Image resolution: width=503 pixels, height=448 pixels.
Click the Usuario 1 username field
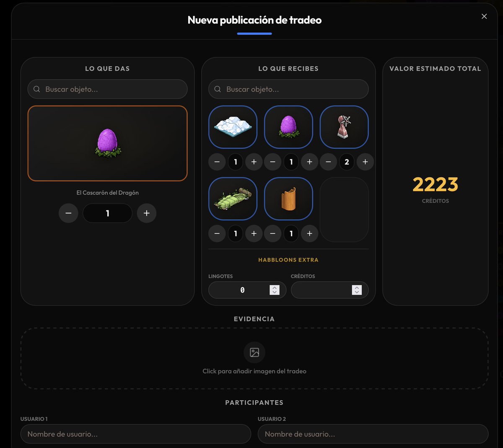pos(136,434)
